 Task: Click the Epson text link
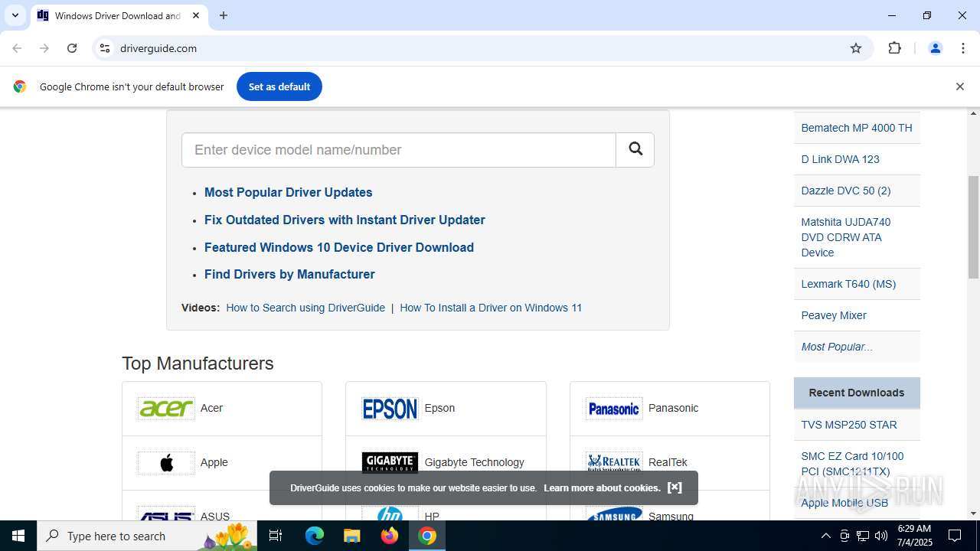[x=439, y=408]
